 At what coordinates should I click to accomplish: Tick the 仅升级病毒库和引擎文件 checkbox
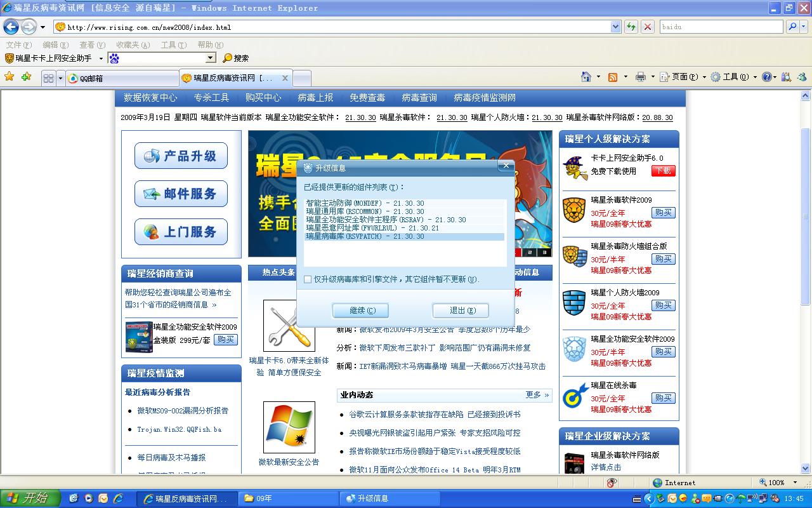click(x=308, y=279)
